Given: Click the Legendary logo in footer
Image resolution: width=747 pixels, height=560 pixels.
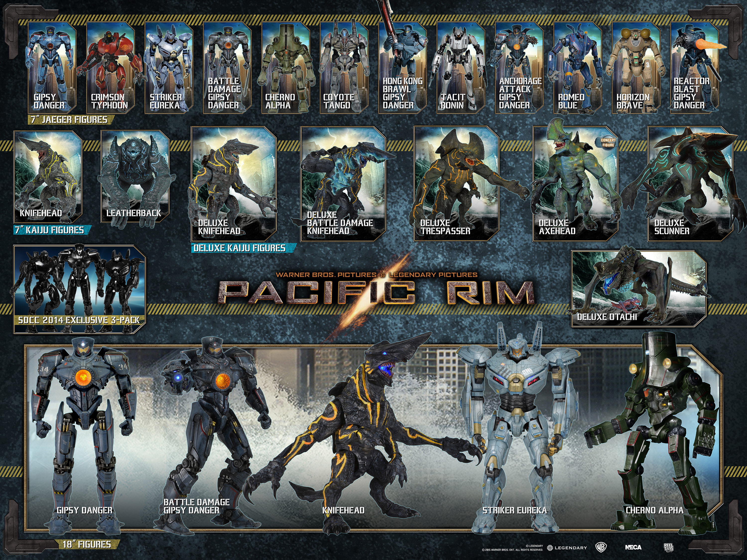Looking at the screenshot, I should pyautogui.click(x=567, y=548).
